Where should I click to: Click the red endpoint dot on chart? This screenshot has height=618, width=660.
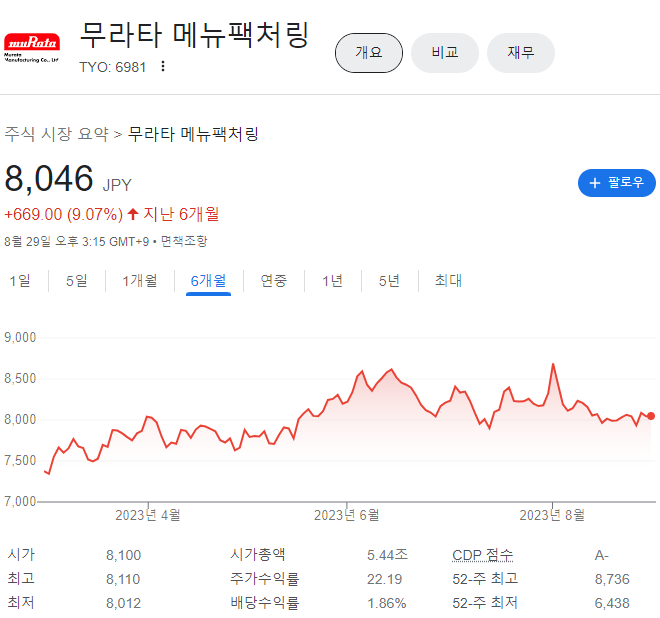tap(651, 416)
